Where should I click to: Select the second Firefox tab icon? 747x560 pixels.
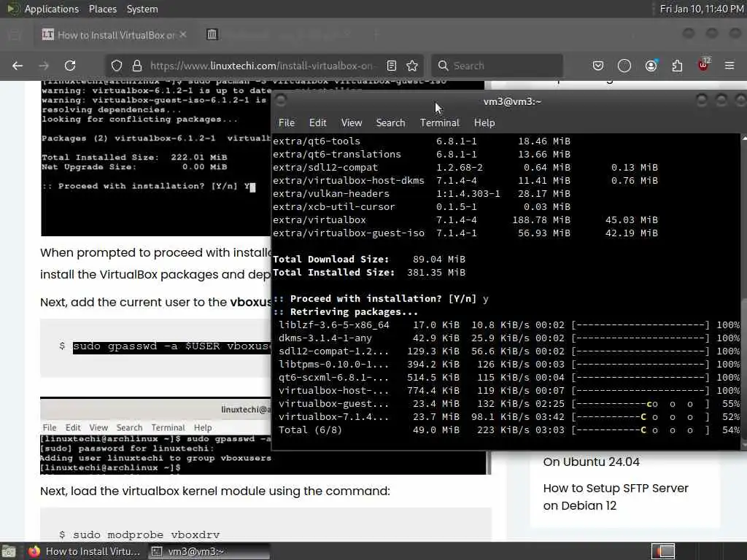point(212,34)
